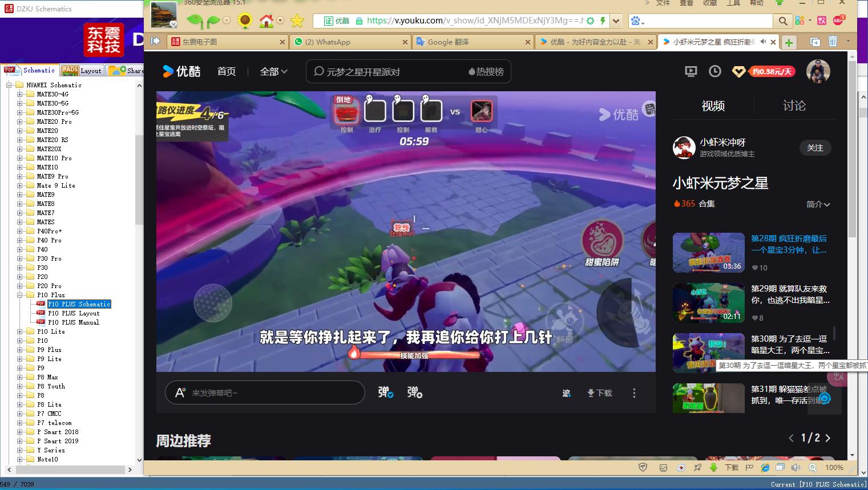
Task: Click the 关注 follow button
Action: coord(815,148)
